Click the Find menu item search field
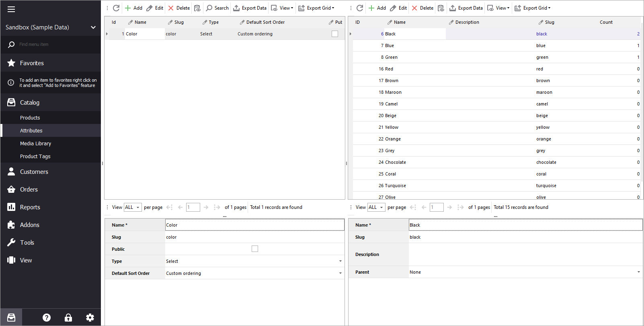Image resolution: width=644 pixels, height=326 pixels. 56,44
